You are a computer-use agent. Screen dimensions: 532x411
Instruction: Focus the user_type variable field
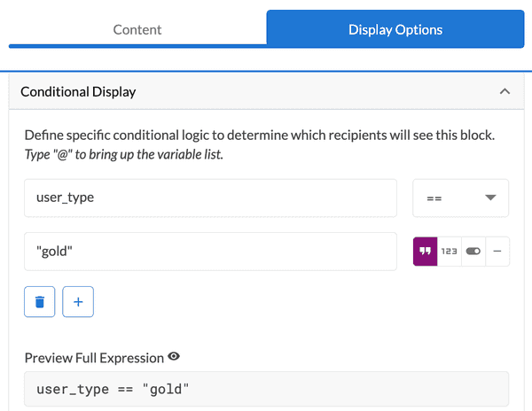click(x=210, y=198)
